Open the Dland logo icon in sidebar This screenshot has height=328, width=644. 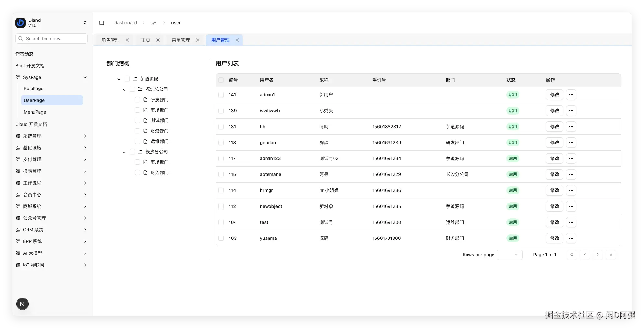[20, 22]
